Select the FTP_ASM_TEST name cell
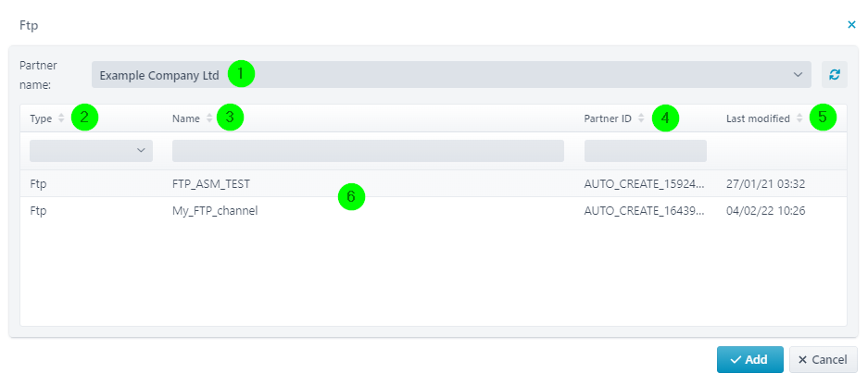This screenshot has height=386, width=868. pyautogui.click(x=211, y=183)
